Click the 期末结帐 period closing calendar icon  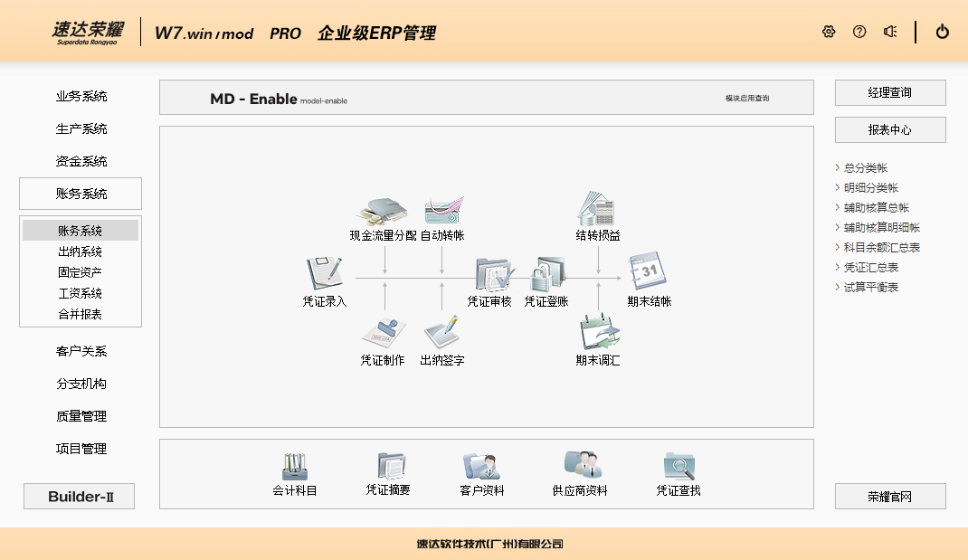coord(649,272)
